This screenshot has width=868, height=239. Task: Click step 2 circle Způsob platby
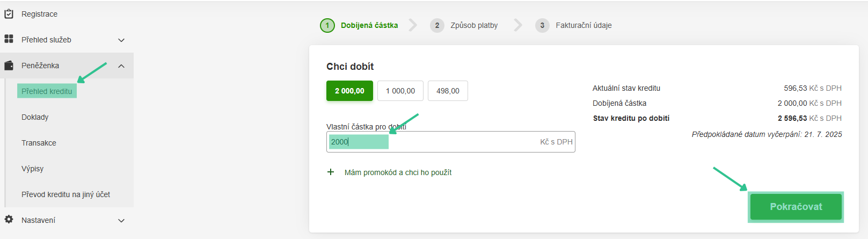click(437, 25)
